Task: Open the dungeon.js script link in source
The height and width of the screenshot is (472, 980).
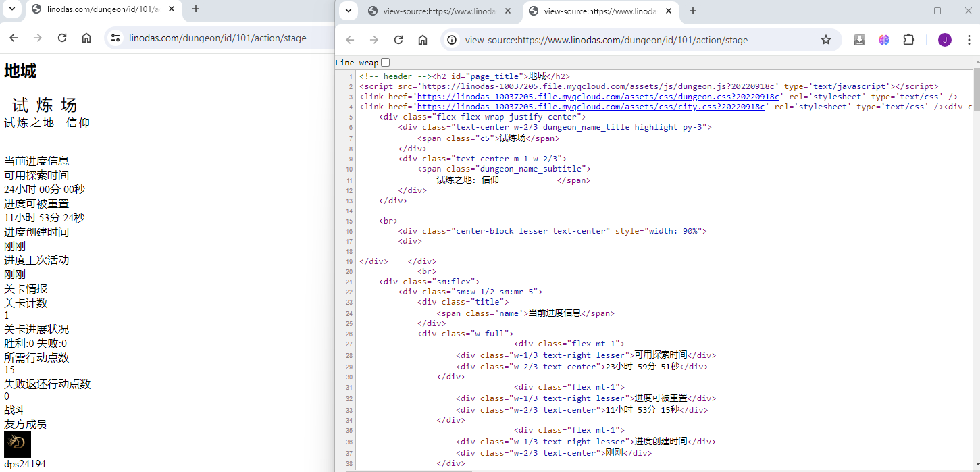Action: click(600, 86)
